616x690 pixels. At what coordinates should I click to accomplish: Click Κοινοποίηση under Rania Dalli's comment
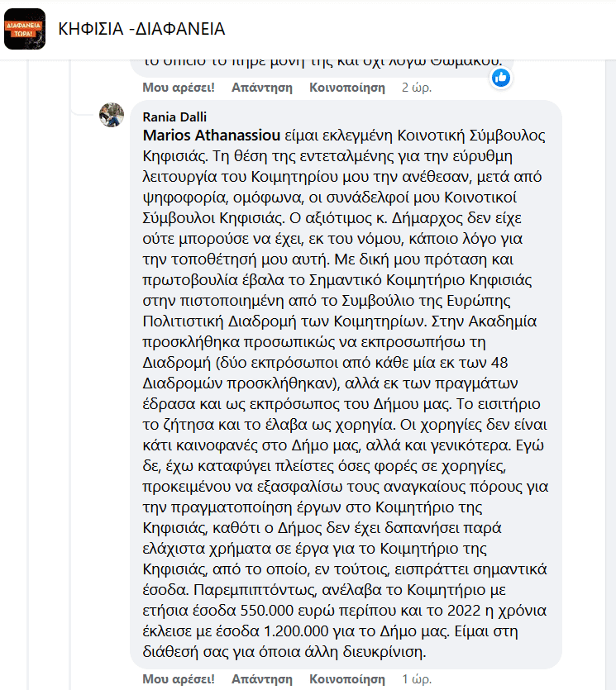point(347,679)
